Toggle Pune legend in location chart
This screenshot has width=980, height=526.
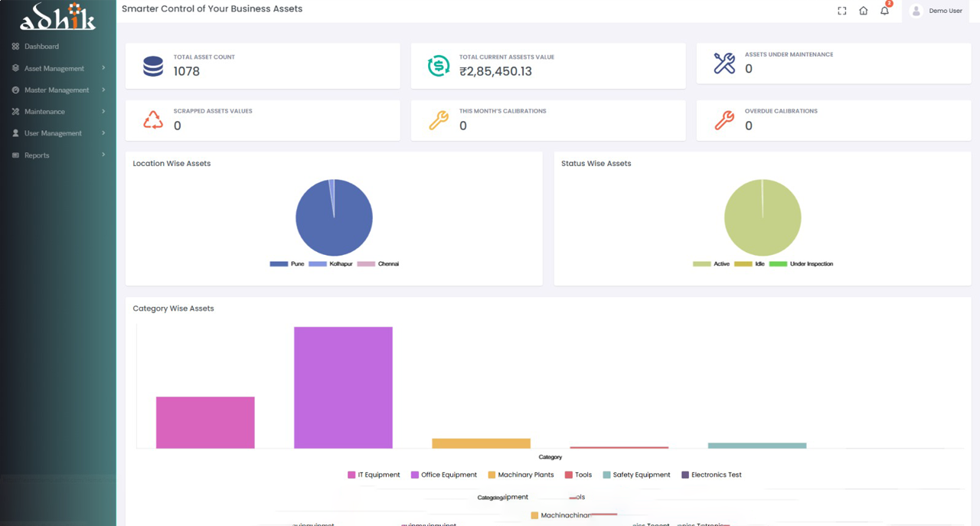click(x=288, y=264)
